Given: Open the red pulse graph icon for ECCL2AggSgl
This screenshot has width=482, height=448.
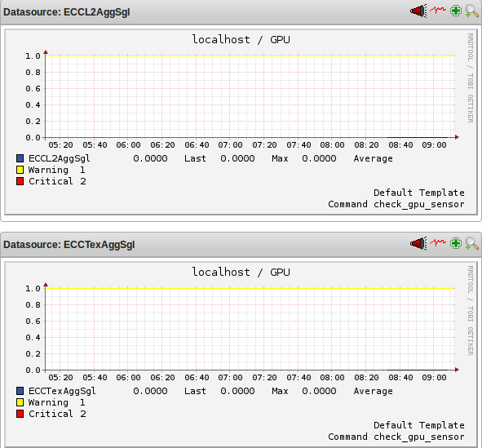Looking at the screenshot, I should [x=438, y=10].
